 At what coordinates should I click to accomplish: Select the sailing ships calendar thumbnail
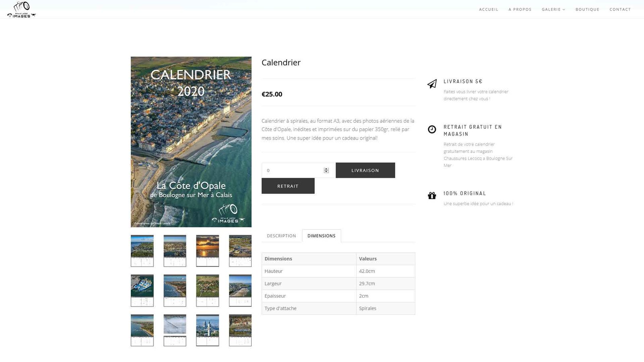click(142, 290)
